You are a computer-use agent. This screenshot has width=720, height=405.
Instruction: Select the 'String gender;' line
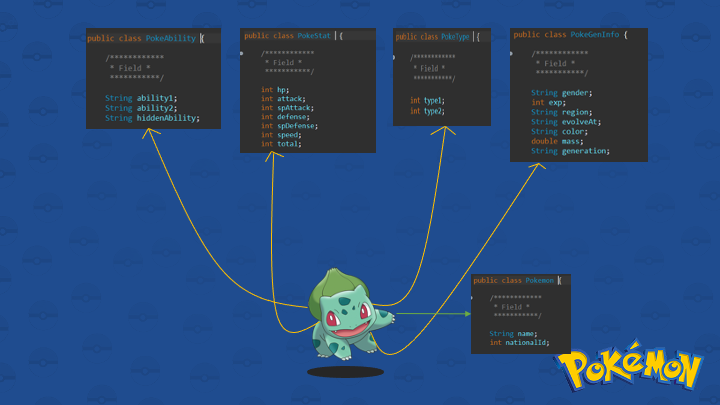tap(562, 93)
